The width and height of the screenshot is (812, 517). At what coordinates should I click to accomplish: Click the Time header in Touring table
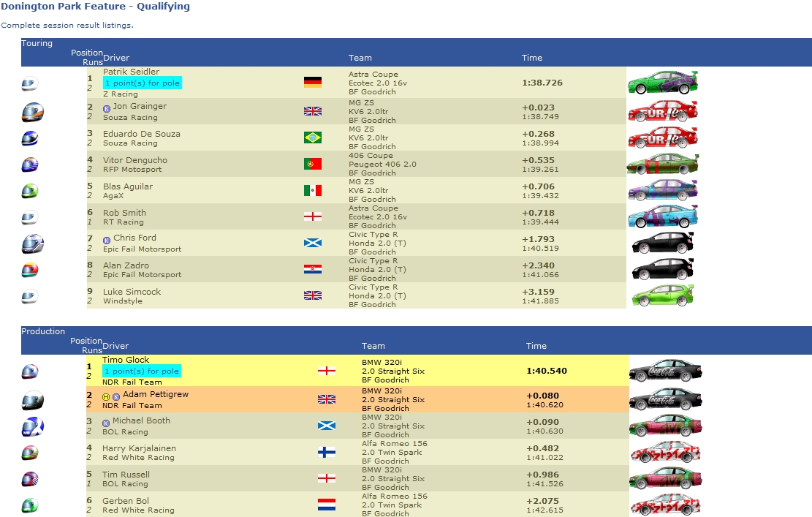pyautogui.click(x=532, y=58)
